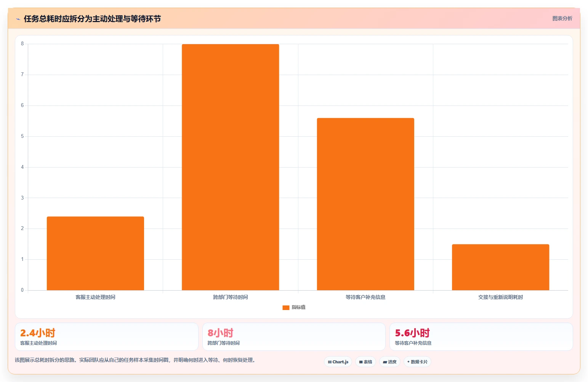Screen dimensions: 588x382
Task: Click the 8小时 stat card
Action: point(294,337)
